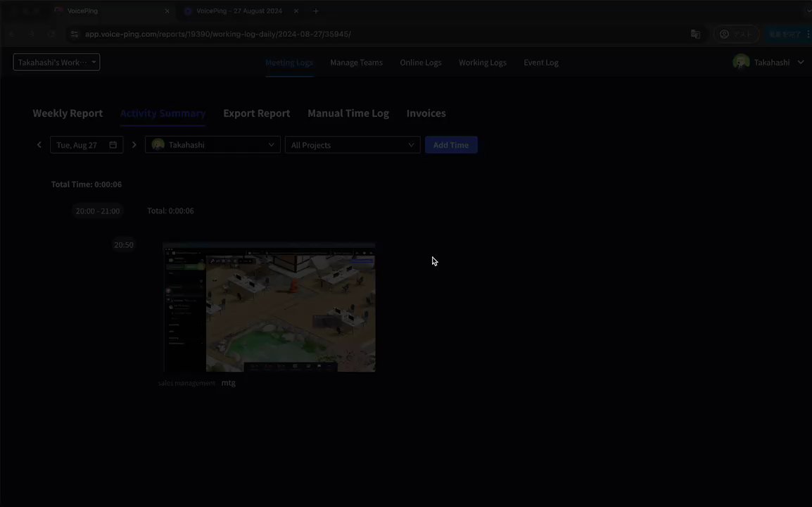The height and width of the screenshot is (507, 812).
Task: Click the mtg task label
Action: [x=229, y=382]
